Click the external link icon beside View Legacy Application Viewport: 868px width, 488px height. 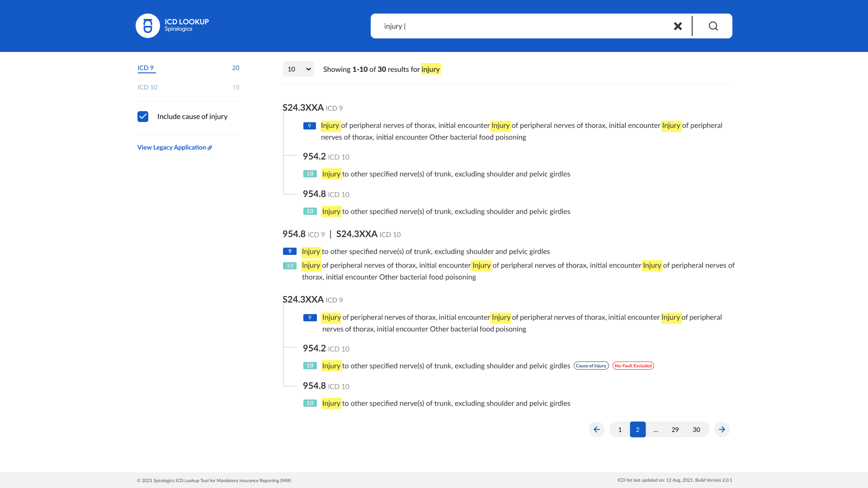point(210,147)
